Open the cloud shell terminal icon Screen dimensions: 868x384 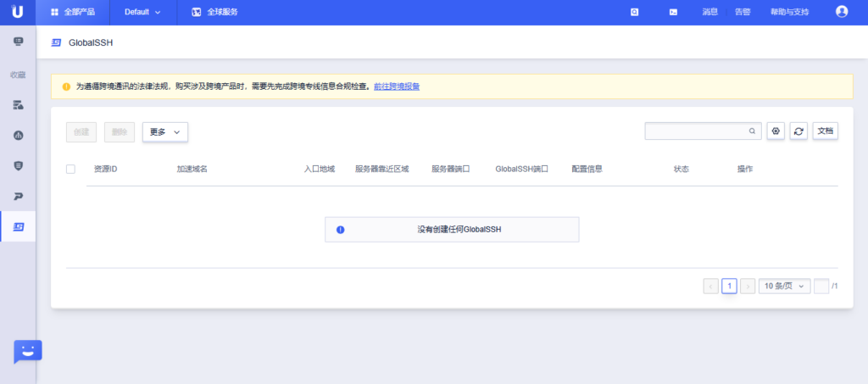[673, 12]
